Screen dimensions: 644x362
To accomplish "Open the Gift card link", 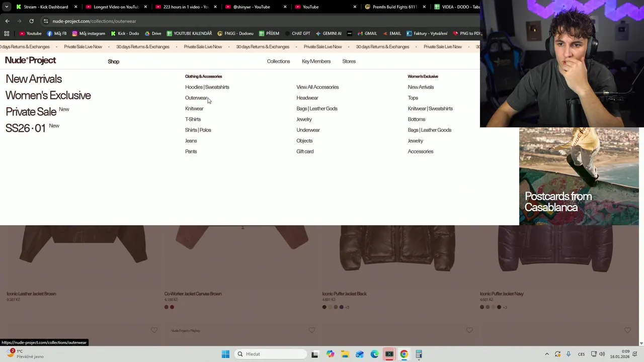I will click(x=305, y=151).
